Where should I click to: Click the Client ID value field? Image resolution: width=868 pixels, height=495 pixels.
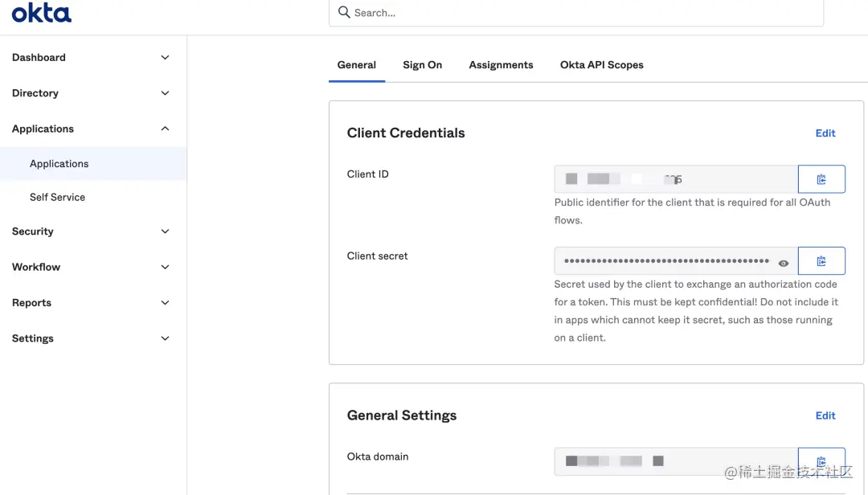tap(676, 179)
